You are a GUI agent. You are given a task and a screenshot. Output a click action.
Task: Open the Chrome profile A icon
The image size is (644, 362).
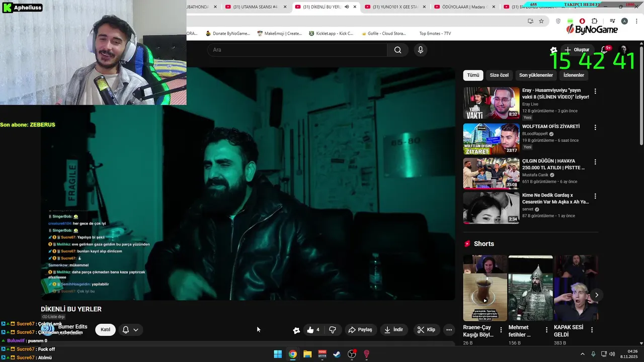click(624, 21)
